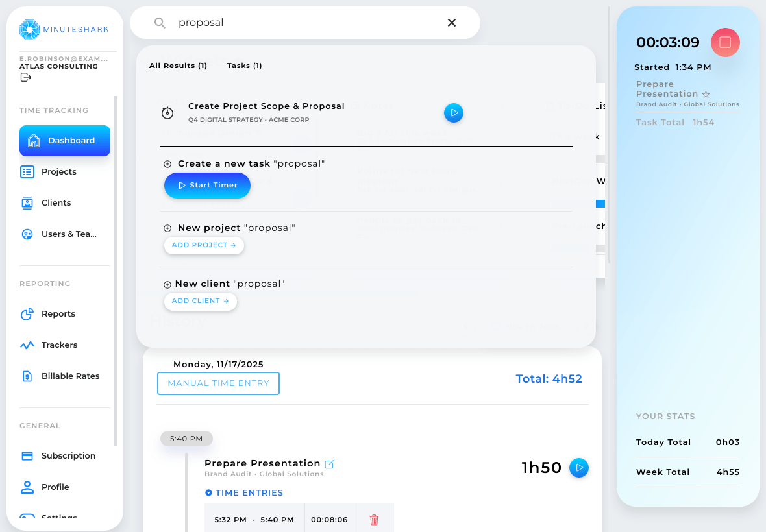Sign out using the logout icon
Screen dimensions: 766x532
(x=25, y=77)
